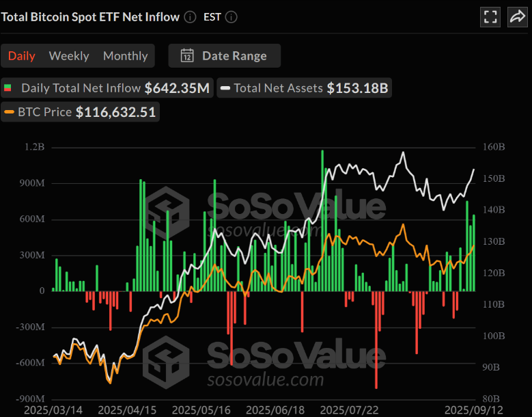The height and width of the screenshot is (417, 532).
Task: Click the info icon next to EST
Action: (x=232, y=16)
